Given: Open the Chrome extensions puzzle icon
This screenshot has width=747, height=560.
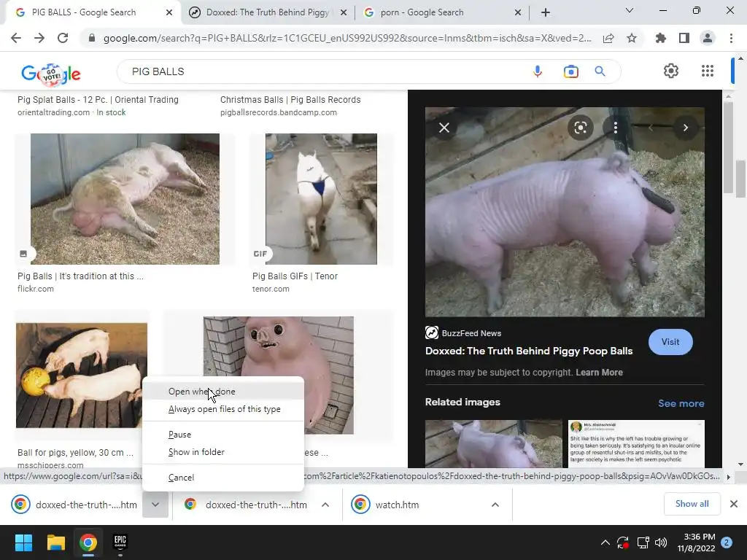Looking at the screenshot, I should (661, 38).
